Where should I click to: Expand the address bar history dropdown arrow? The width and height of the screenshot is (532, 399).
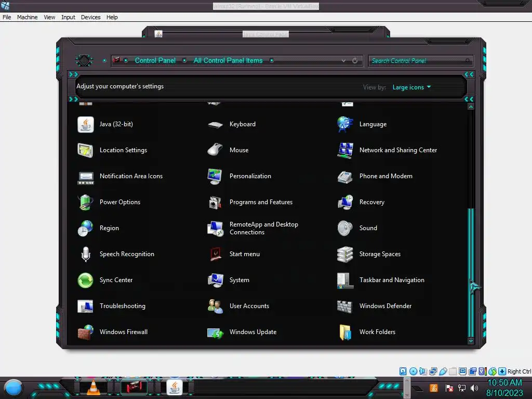point(344,61)
